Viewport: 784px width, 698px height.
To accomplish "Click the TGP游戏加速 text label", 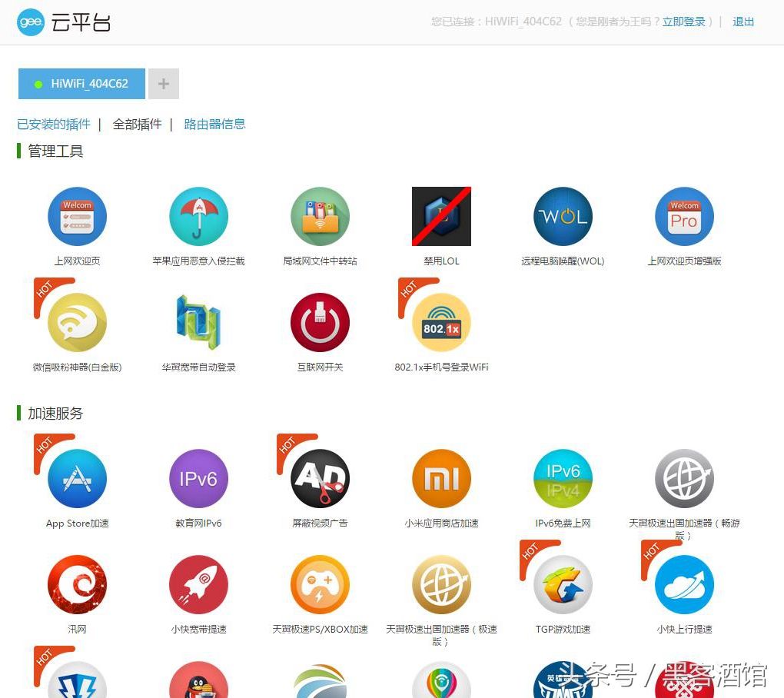I will (563, 629).
